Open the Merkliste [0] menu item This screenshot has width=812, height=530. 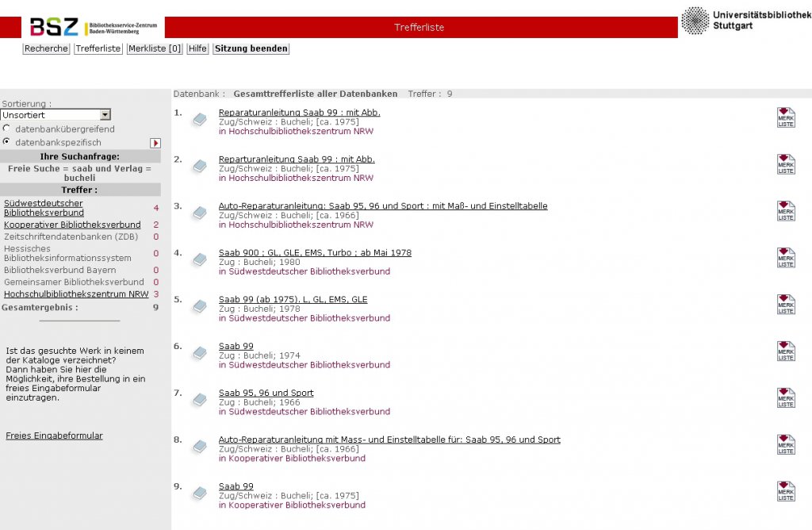pyautogui.click(x=155, y=48)
